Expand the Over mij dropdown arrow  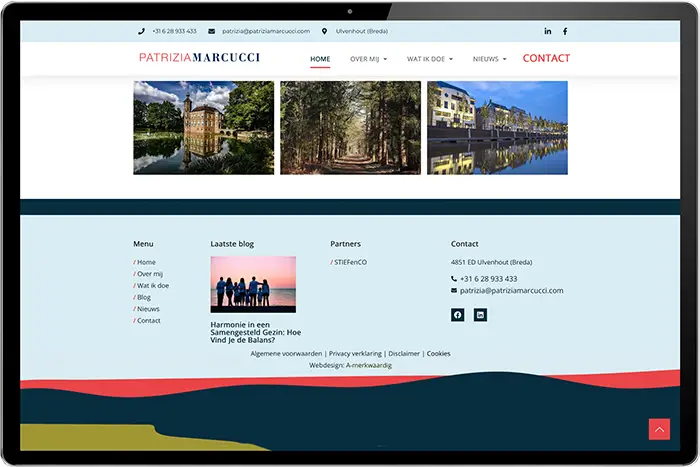point(385,59)
